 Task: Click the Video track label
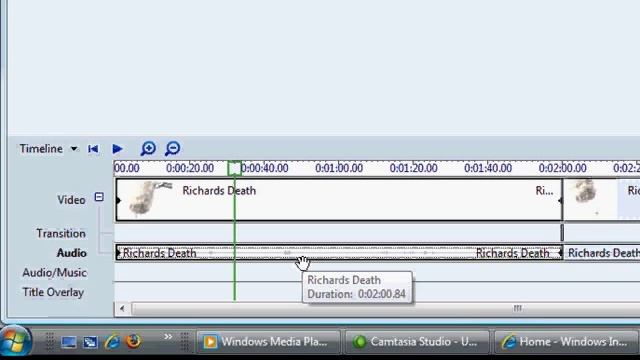(71, 200)
